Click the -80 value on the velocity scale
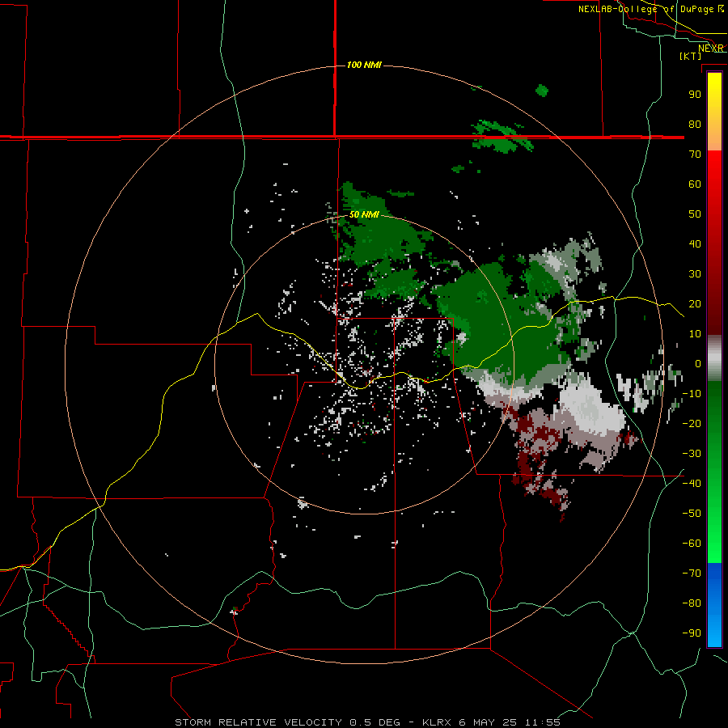Screen dimensions: 728x728 click(692, 603)
